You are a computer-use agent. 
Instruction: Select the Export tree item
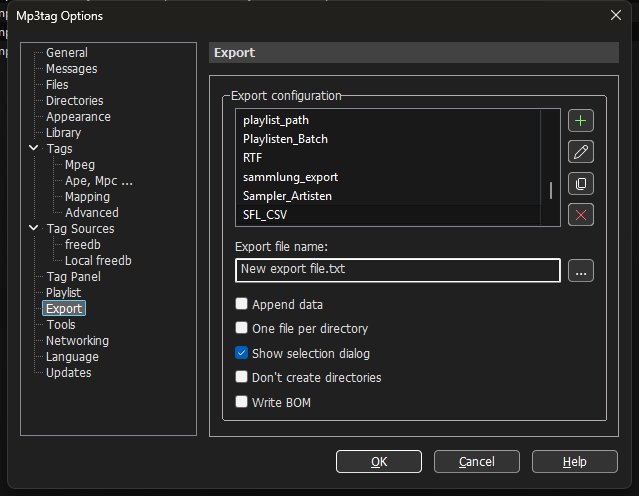pos(64,309)
